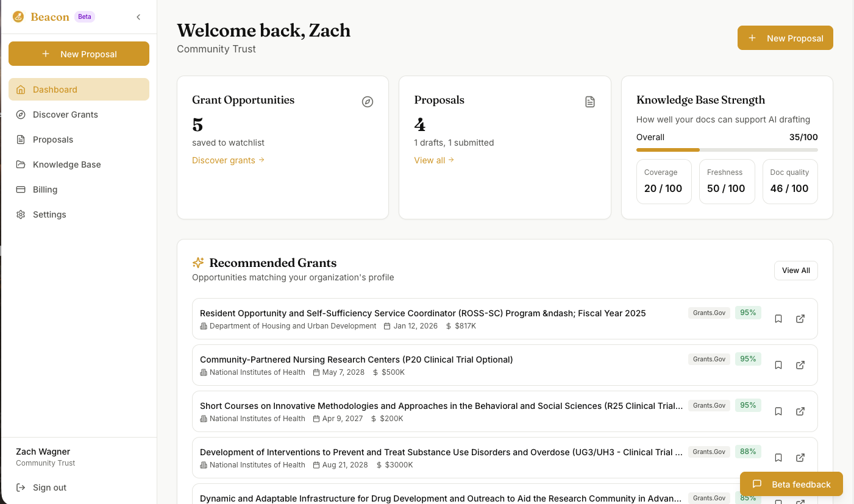This screenshot has height=504, width=854.
Task: Click the Overall knowledge base progress bar
Action: point(727,149)
